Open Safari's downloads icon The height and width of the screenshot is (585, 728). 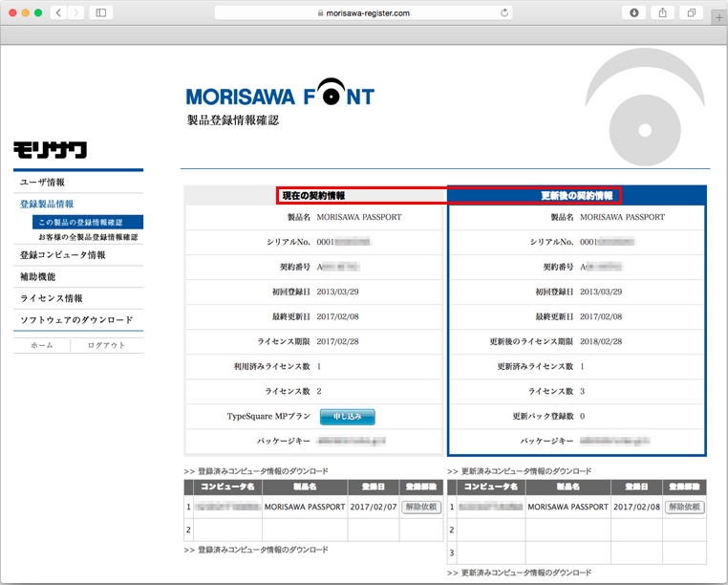(x=633, y=12)
